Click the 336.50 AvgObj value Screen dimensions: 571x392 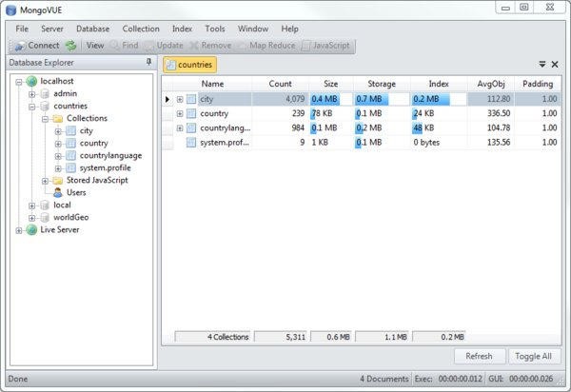click(x=499, y=113)
